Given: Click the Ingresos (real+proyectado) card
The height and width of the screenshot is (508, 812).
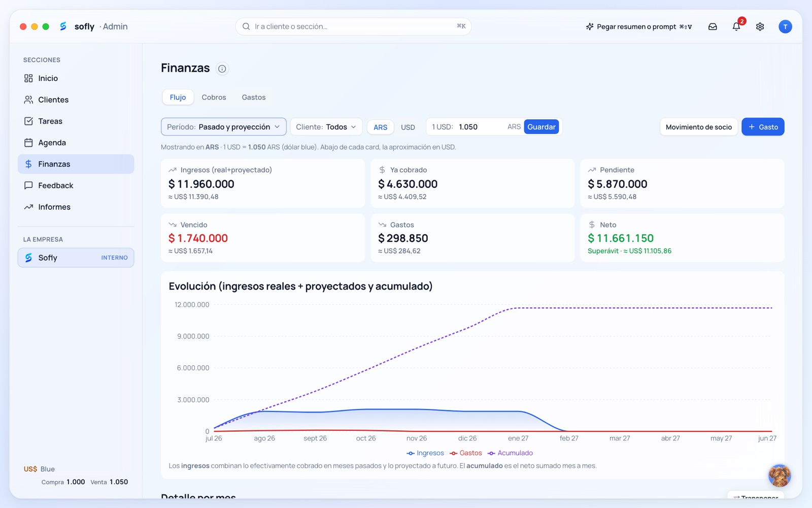Looking at the screenshot, I should pos(263,183).
